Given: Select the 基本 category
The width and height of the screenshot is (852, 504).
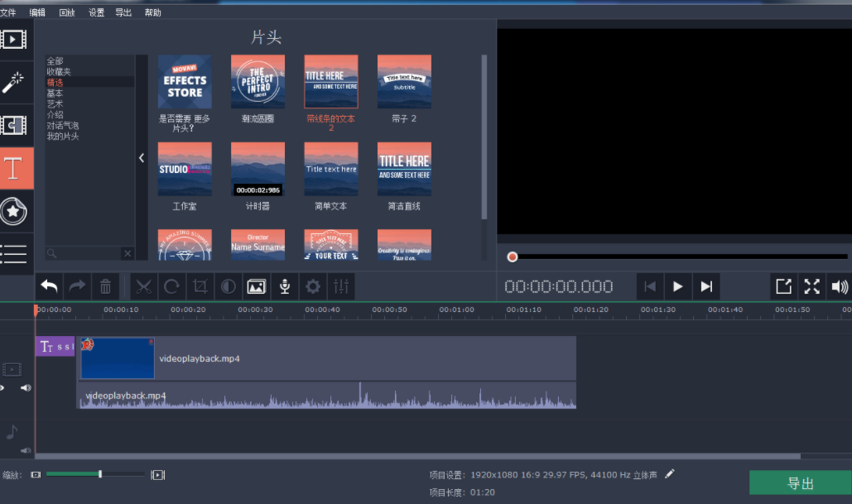Looking at the screenshot, I should pos(55,94).
